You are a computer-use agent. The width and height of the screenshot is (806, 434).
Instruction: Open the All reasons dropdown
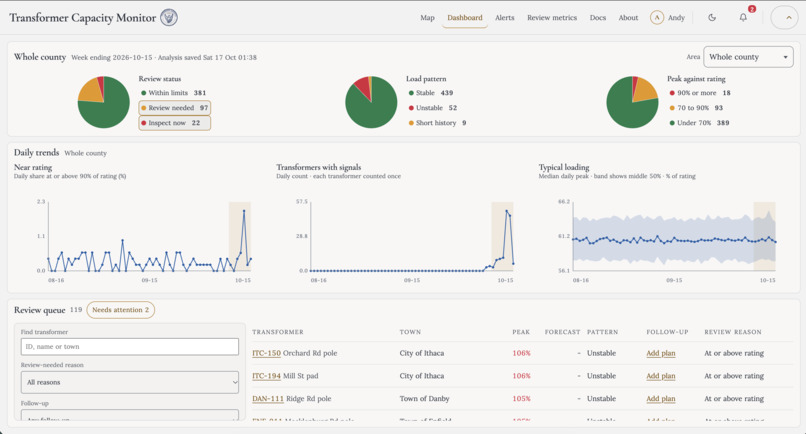pos(130,383)
